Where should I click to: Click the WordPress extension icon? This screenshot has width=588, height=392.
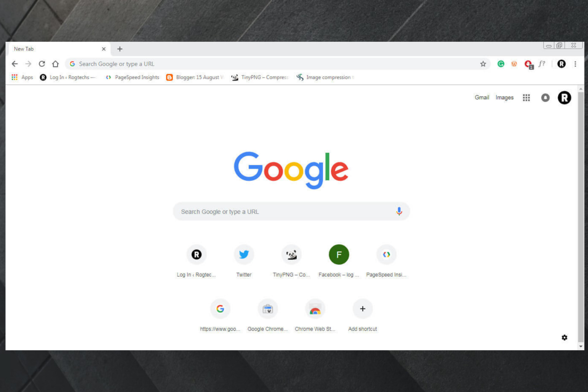click(514, 63)
